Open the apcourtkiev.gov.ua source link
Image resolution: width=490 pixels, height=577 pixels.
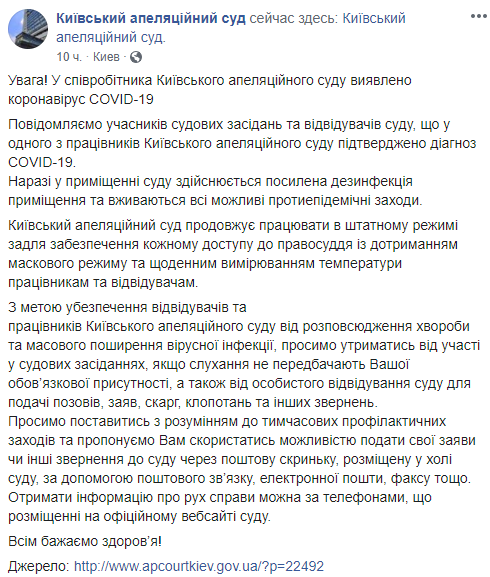199,566
